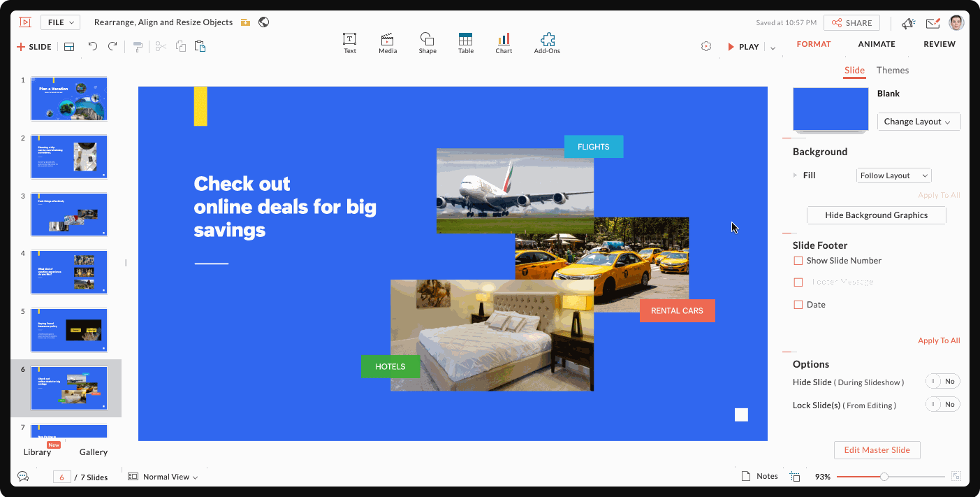The height and width of the screenshot is (497, 980).
Task: Open the Play options dropdown arrow
Action: point(773,48)
